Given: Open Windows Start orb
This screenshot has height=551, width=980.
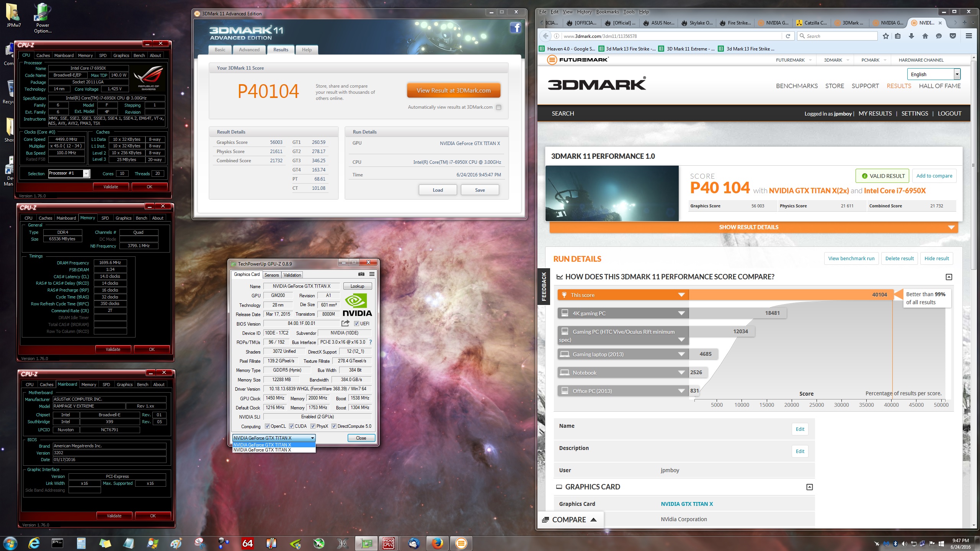Looking at the screenshot, I should 10,543.
